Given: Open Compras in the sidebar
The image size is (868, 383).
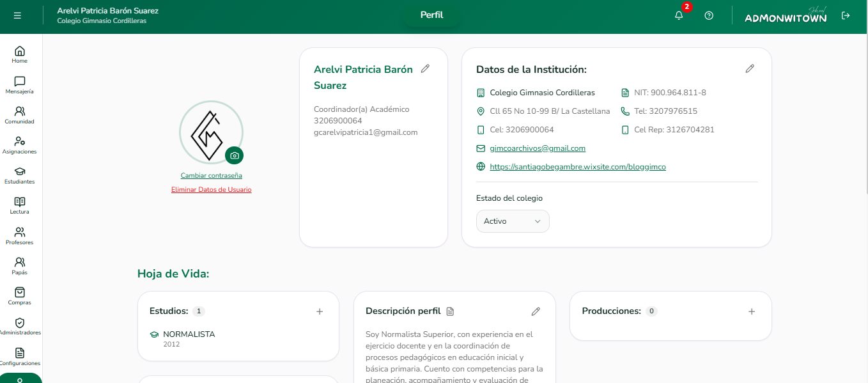Looking at the screenshot, I should click(20, 296).
